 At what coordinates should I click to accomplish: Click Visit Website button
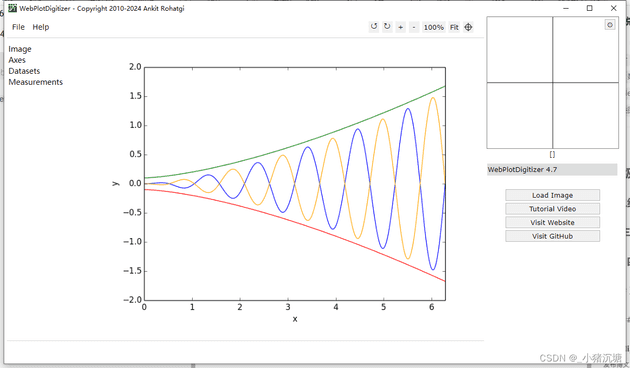tap(552, 223)
